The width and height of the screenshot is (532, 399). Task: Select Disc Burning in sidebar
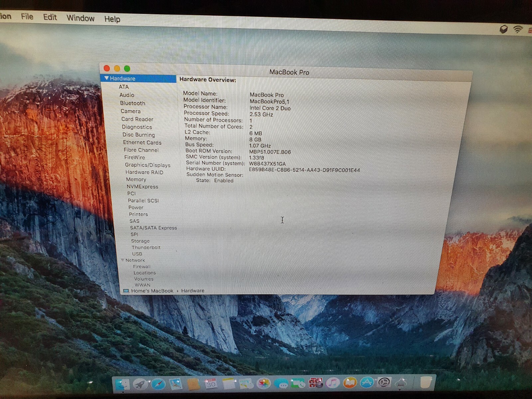pyautogui.click(x=139, y=135)
